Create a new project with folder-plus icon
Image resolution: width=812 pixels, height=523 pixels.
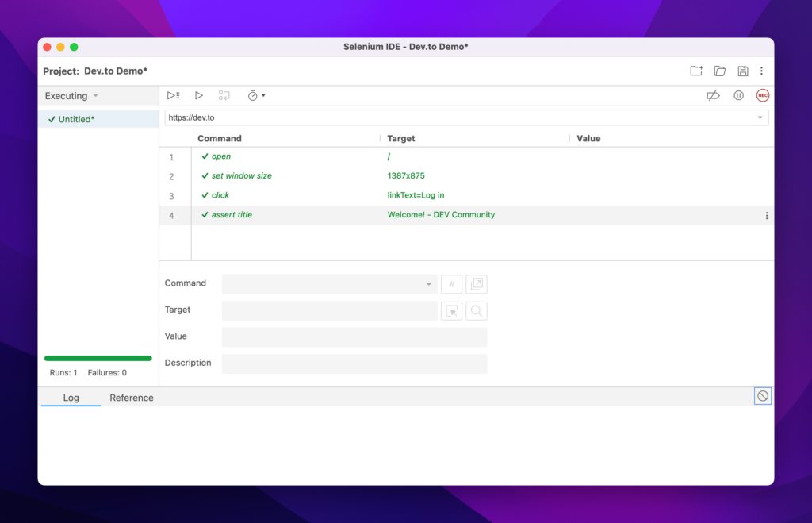[696, 71]
